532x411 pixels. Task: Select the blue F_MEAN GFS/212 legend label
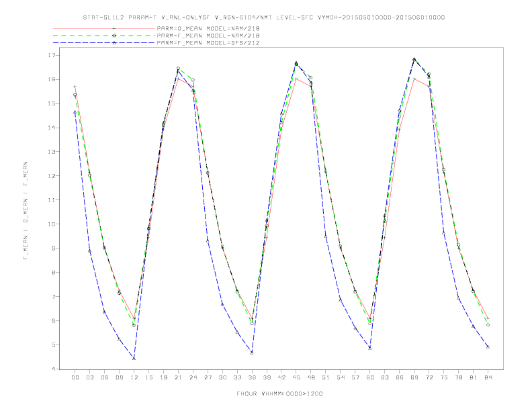[208, 43]
